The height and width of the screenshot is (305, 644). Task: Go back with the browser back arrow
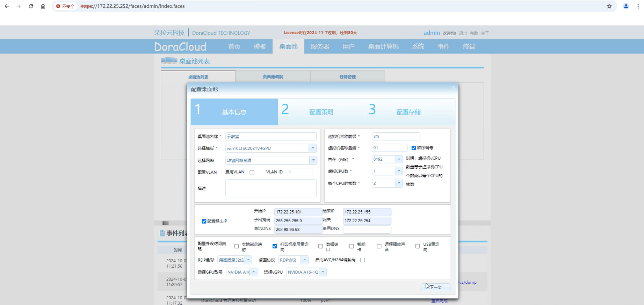coord(7,6)
